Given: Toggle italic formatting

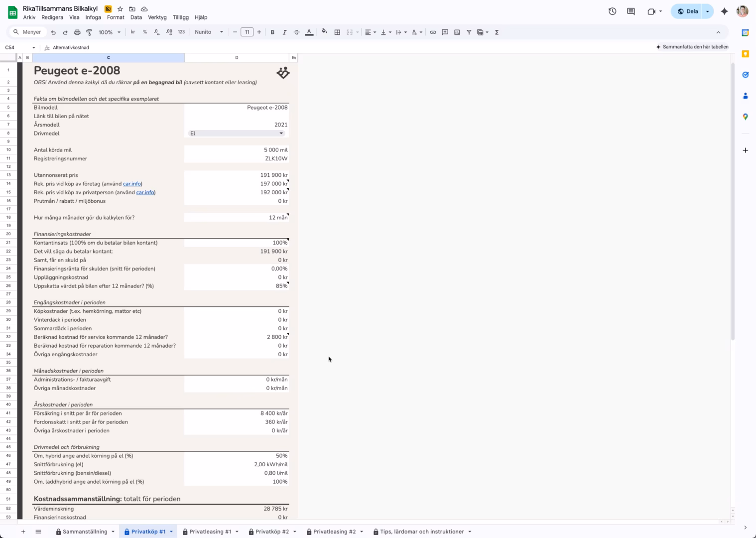Looking at the screenshot, I should [x=284, y=32].
